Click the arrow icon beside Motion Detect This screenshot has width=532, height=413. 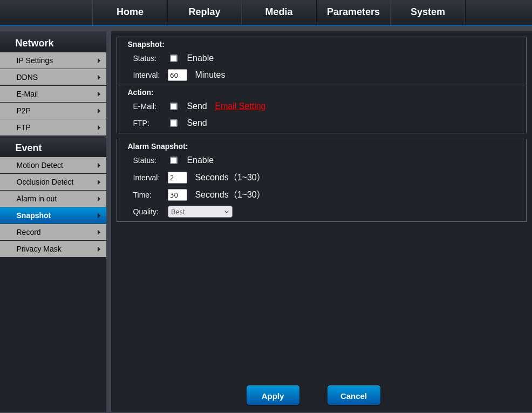coord(99,166)
